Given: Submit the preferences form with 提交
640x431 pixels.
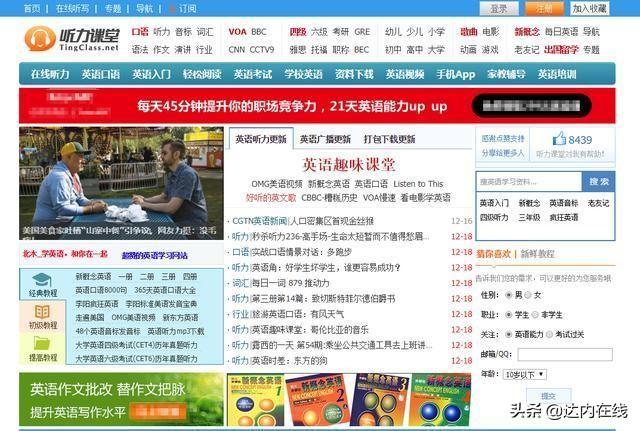Looking at the screenshot, I should click(x=548, y=395).
